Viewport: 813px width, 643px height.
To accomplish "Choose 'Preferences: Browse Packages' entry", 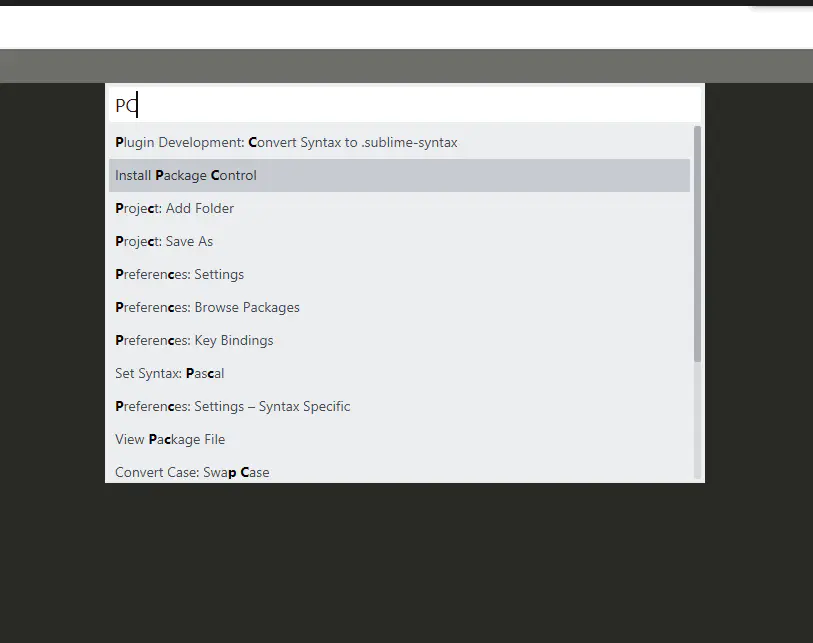I will click(x=207, y=308).
